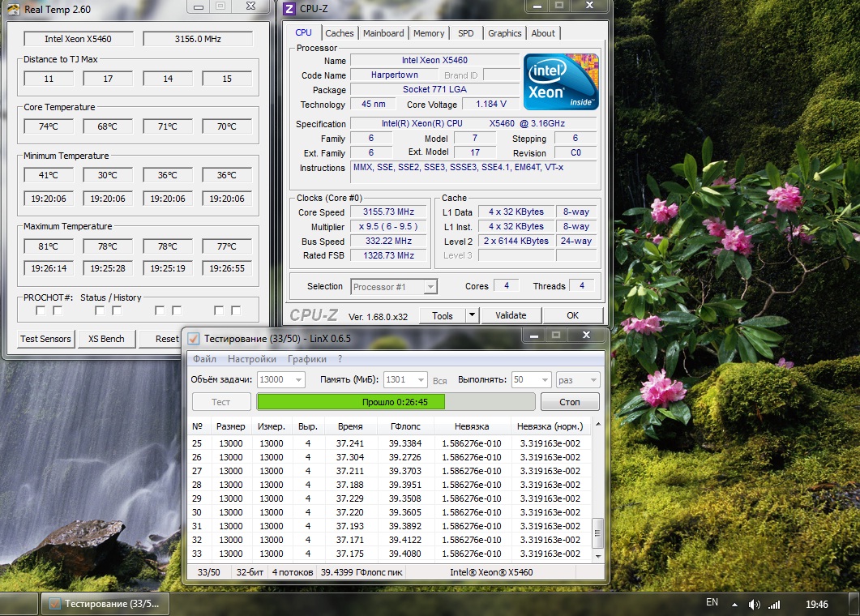The height and width of the screenshot is (616, 860).
Task: Click the Real Temp title bar icon
Action: 13,10
